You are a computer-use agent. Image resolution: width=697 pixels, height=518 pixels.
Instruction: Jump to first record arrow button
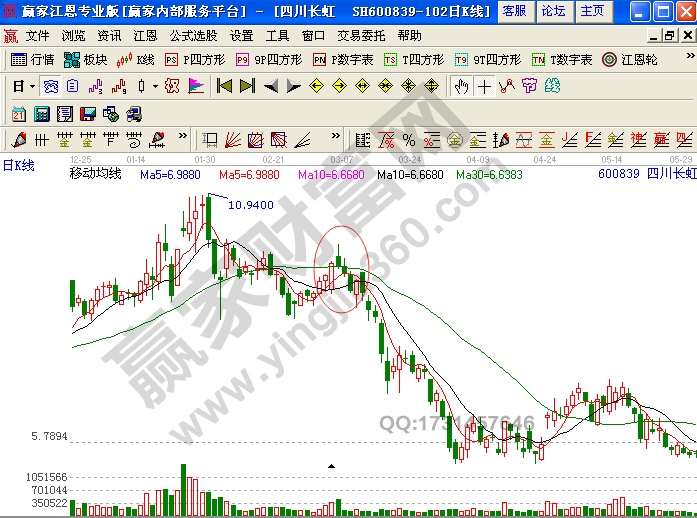pos(225,86)
